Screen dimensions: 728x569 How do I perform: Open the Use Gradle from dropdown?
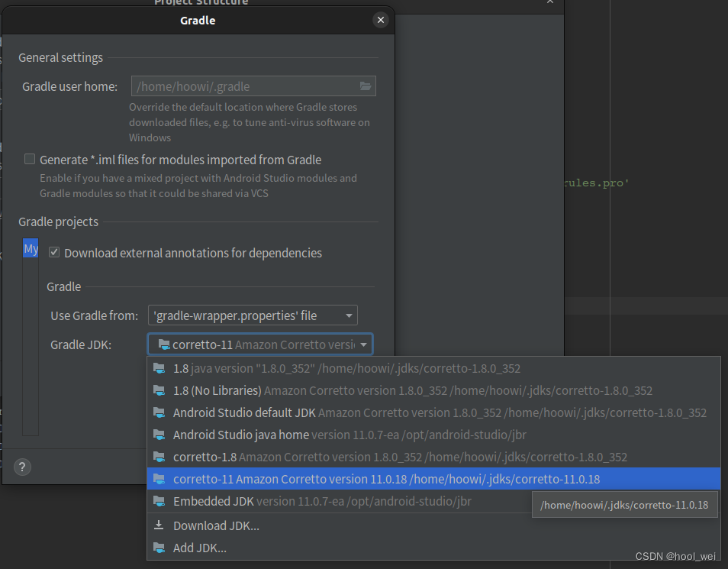[x=253, y=315]
